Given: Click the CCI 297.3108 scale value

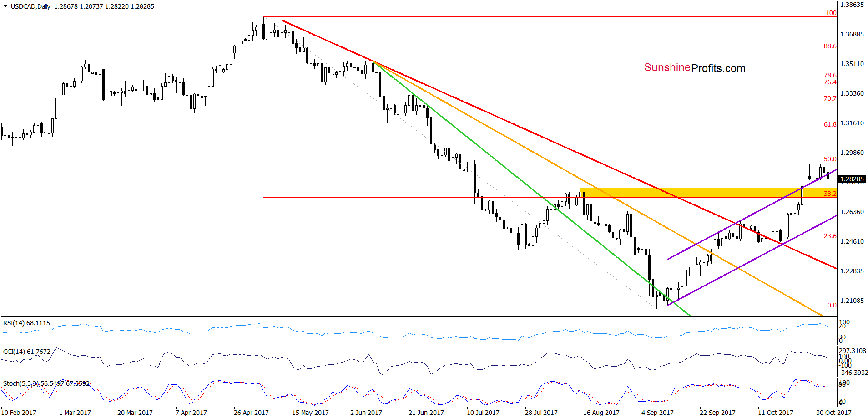Looking at the screenshot, I should 853,351.
